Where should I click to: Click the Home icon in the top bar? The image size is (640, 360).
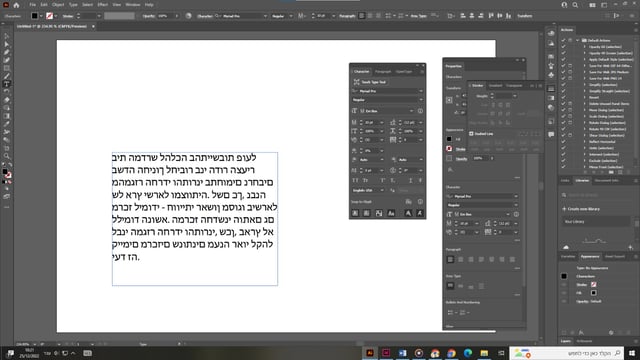[16, 5]
